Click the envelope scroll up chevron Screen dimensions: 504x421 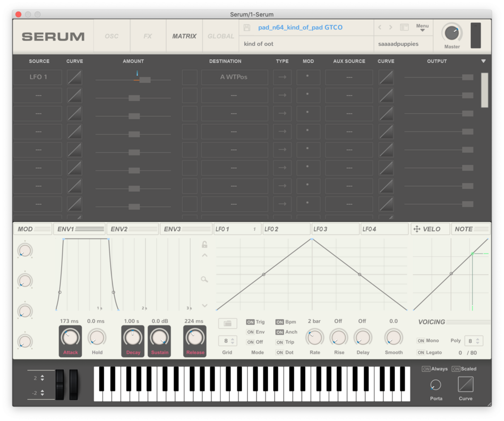205,255
